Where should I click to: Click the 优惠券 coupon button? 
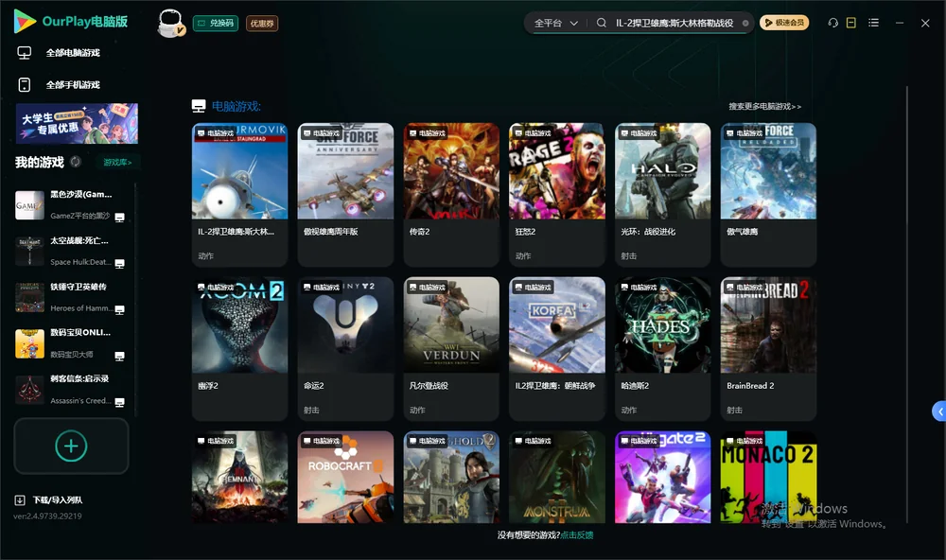[x=262, y=24]
